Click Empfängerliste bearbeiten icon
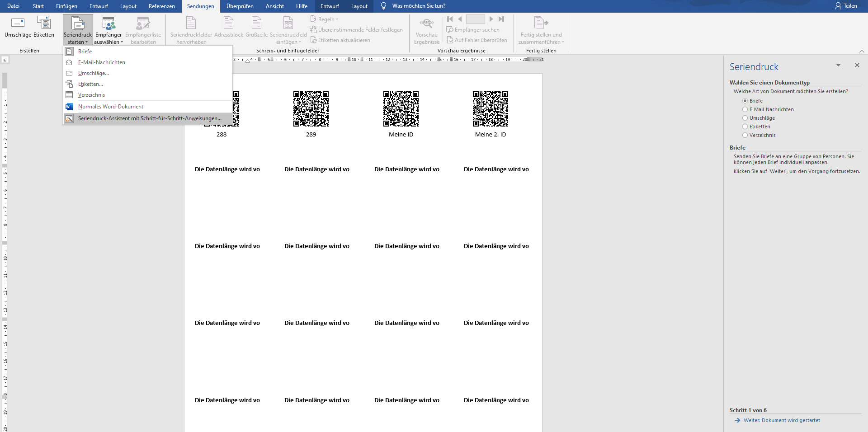This screenshot has height=432, width=868. click(143, 23)
